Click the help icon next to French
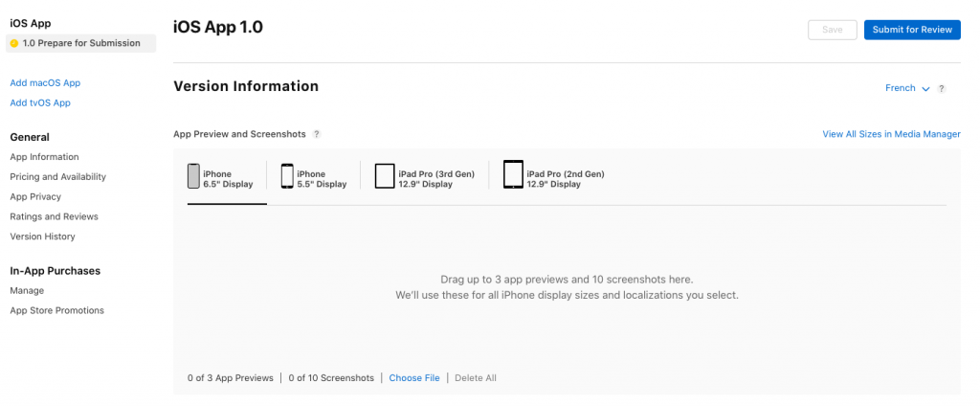 tap(942, 89)
